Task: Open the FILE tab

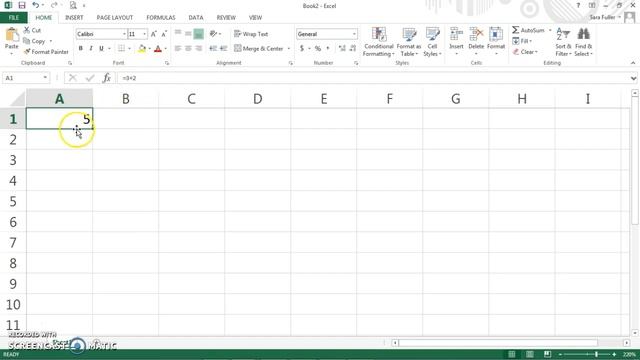Action: (x=13, y=18)
